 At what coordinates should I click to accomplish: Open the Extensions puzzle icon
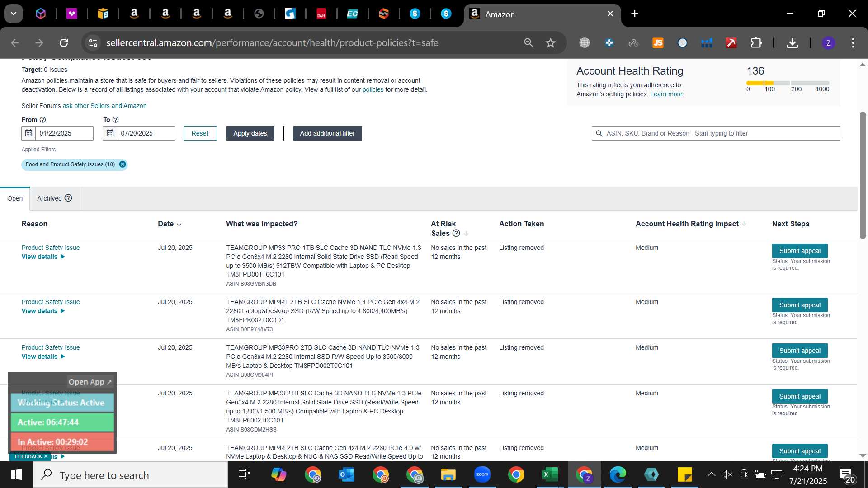tap(756, 43)
